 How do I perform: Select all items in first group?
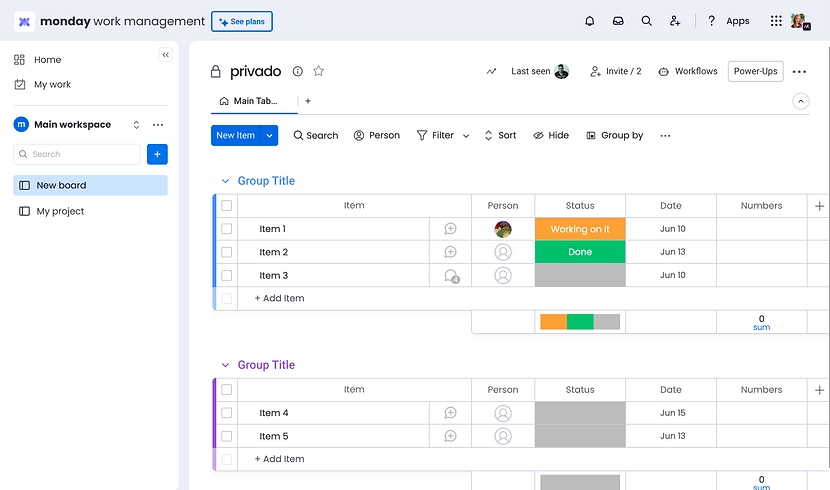[x=227, y=205]
